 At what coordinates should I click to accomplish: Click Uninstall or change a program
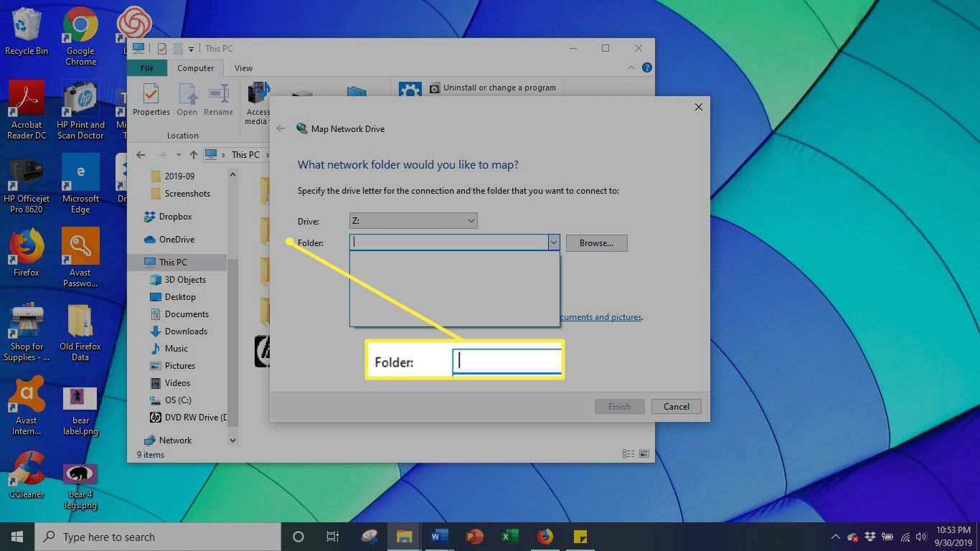point(492,88)
